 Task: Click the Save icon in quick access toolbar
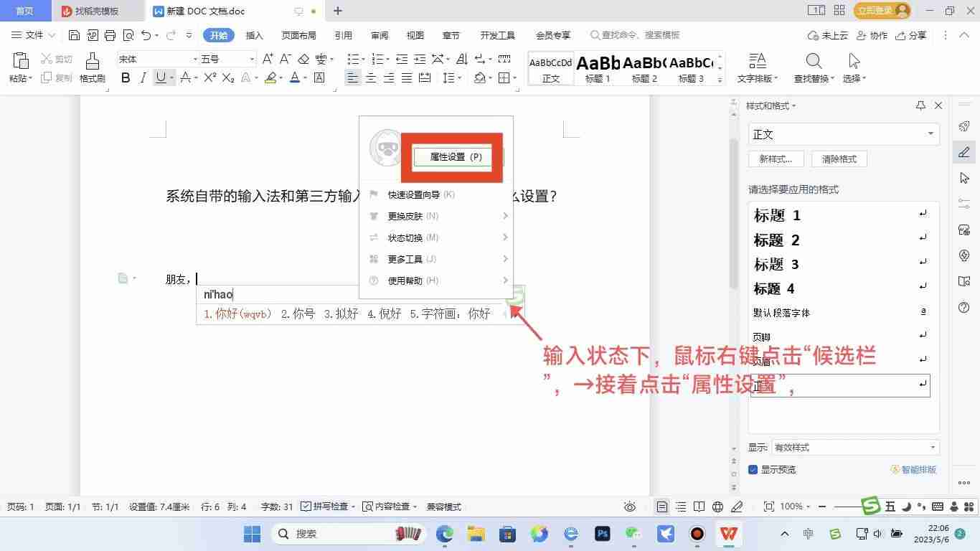click(x=74, y=35)
